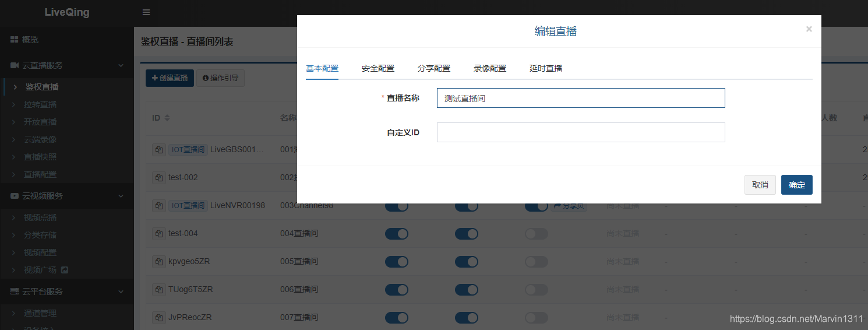This screenshot has width=868, height=330.
Task: Open 视频广场 with the external-link icon
Action: (65, 270)
